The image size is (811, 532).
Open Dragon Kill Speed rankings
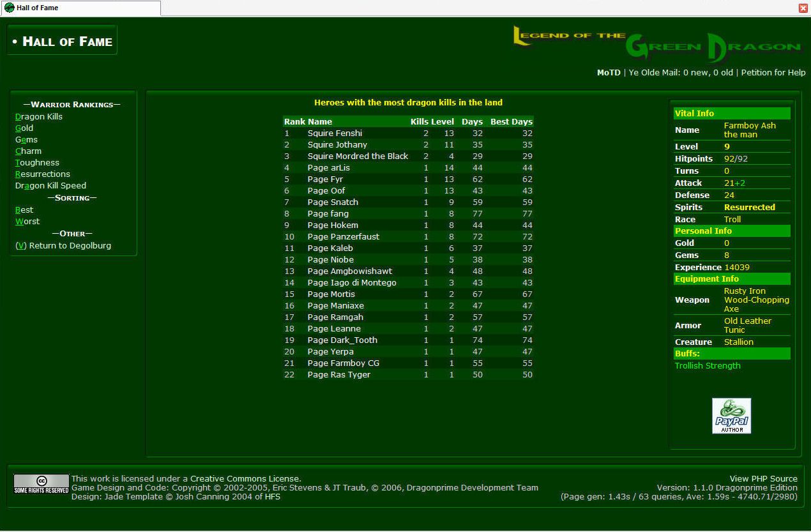tap(50, 186)
